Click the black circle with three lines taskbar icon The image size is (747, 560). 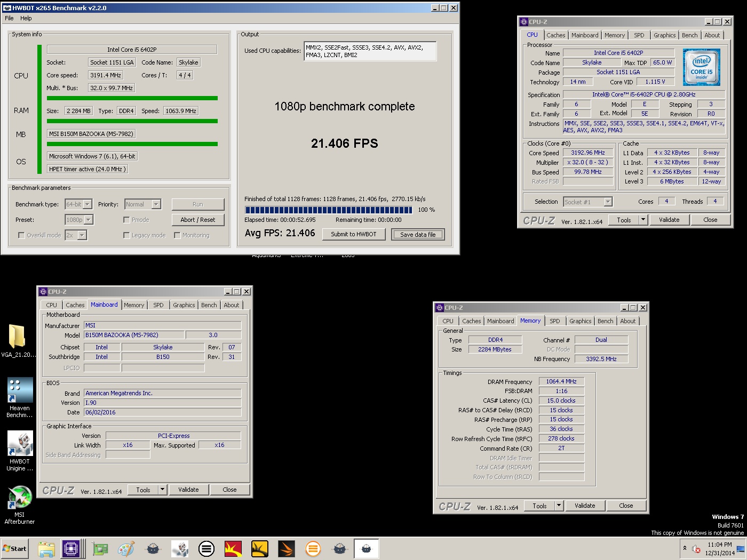206,549
